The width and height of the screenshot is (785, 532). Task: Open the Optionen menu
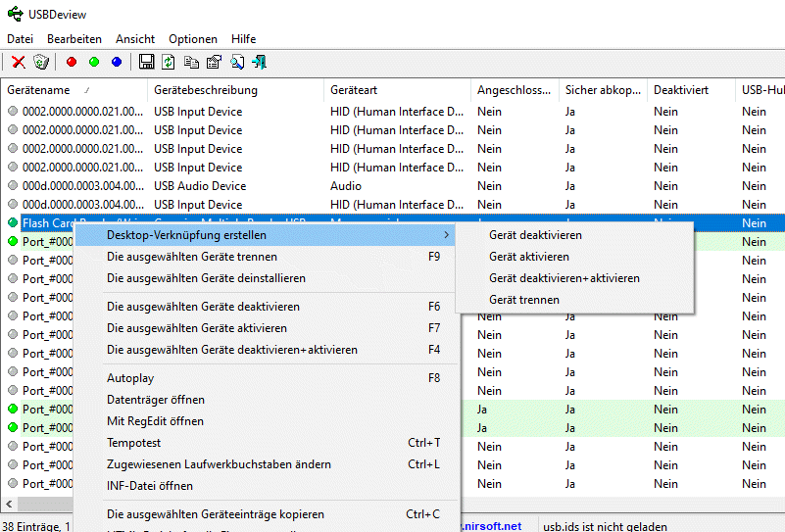coord(193,39)
